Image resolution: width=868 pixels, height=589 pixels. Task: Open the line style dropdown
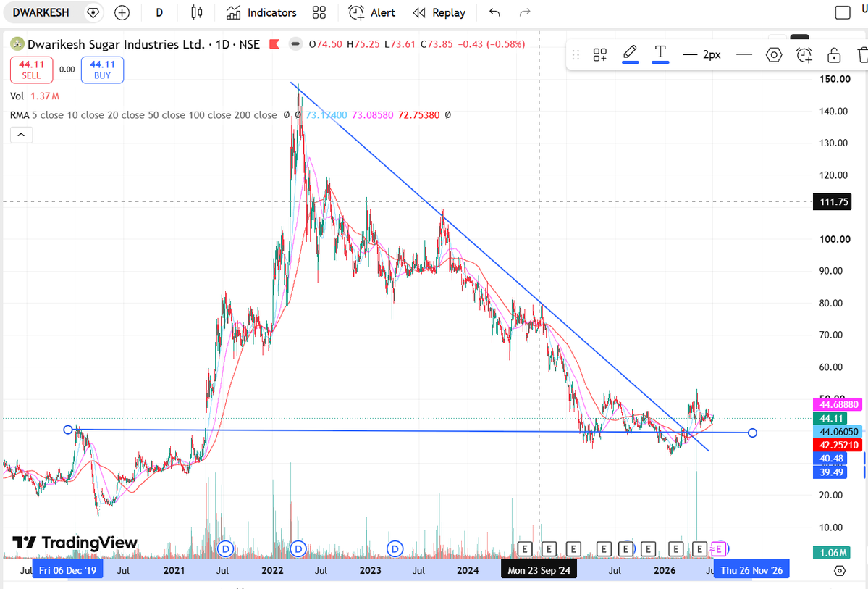coord(744,54)
